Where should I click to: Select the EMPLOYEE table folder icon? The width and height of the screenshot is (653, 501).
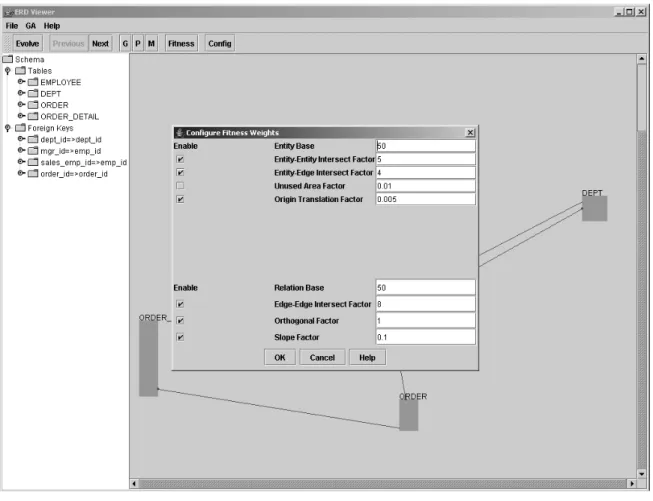[33, 82]
